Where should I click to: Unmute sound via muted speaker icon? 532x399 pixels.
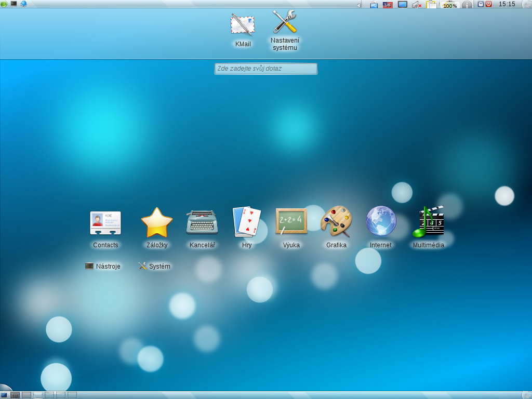[x=417, y=5]
